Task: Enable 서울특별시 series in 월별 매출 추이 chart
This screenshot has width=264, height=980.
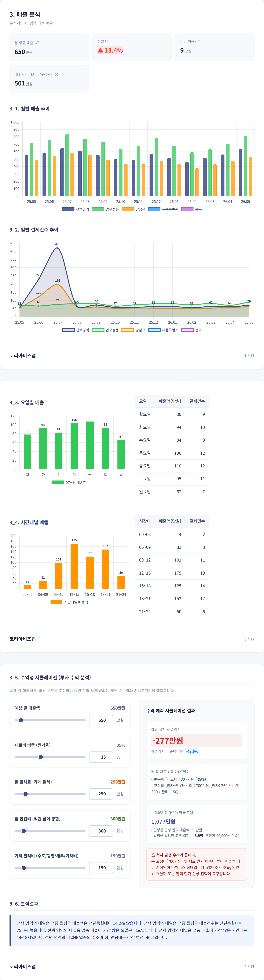Action: point(163,209)
